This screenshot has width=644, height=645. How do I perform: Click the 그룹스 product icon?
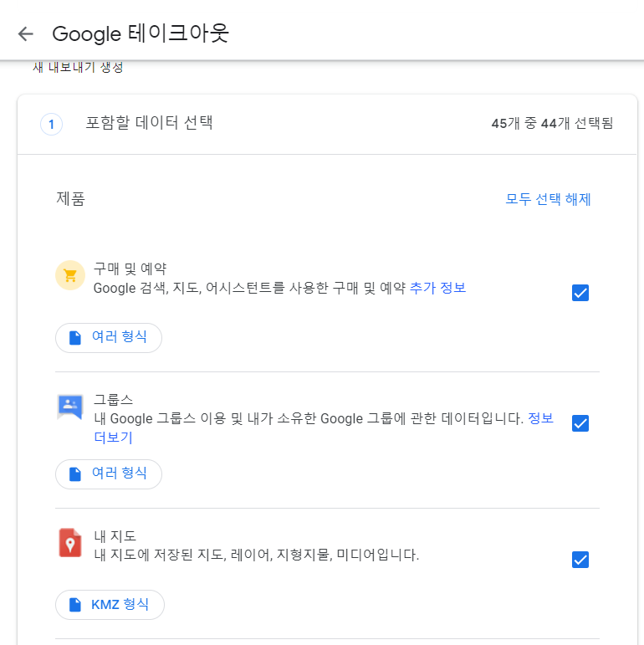coord(70,407)
